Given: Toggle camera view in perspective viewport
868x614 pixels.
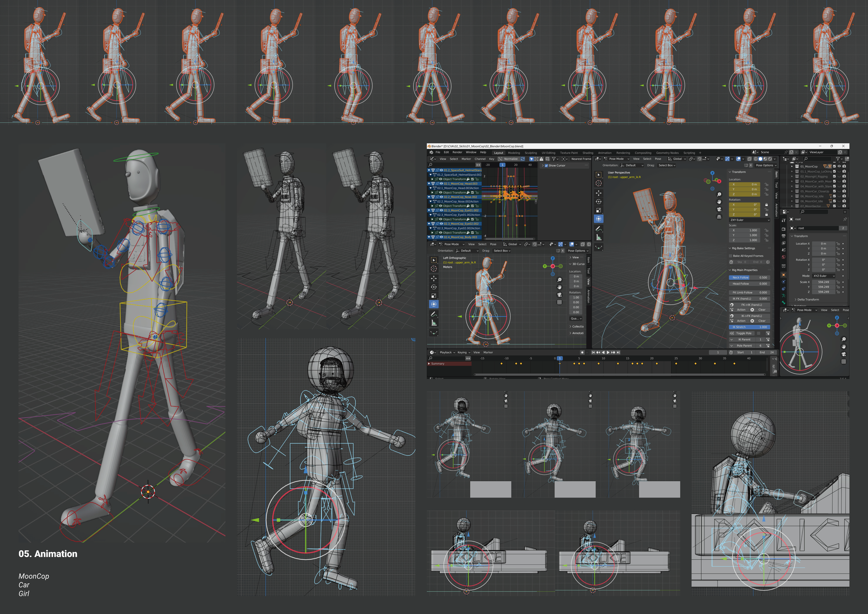Looking at the screenshot, I should pyautogui.click(x=719, y=209).
